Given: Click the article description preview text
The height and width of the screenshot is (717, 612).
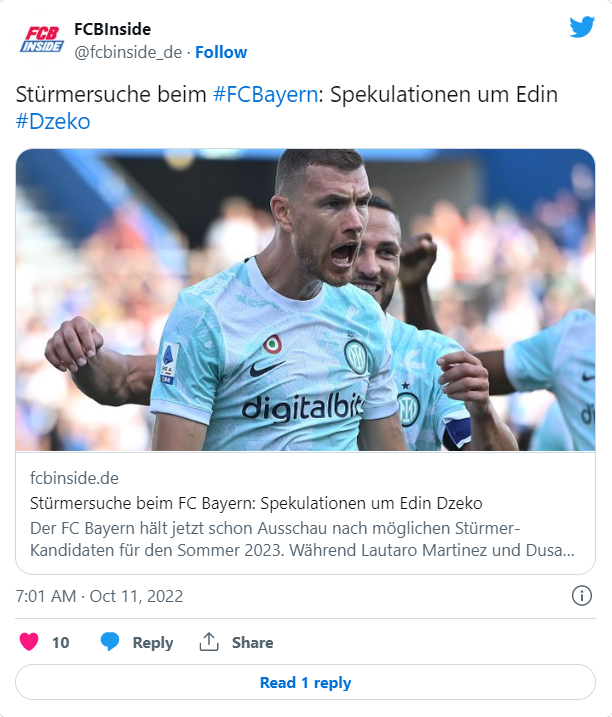Looking at the screenshot, I should tap(302, 539).
